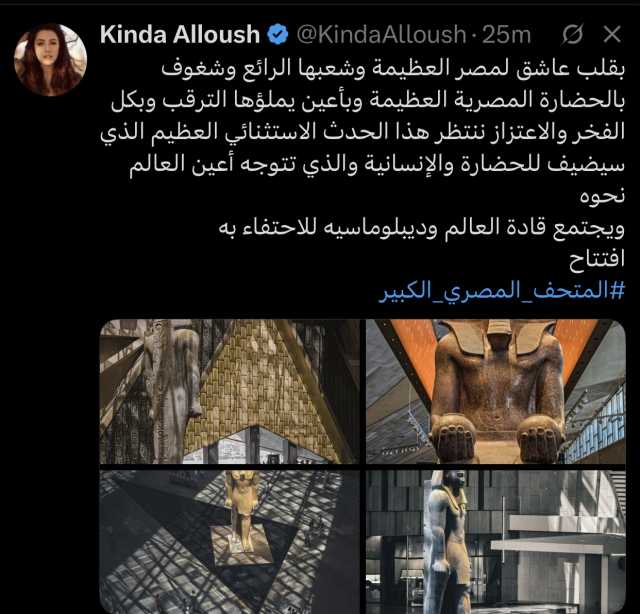Screen dimensions: 640x614
Task: Dismiss the post with the X icon
Action: pos(612,34)
